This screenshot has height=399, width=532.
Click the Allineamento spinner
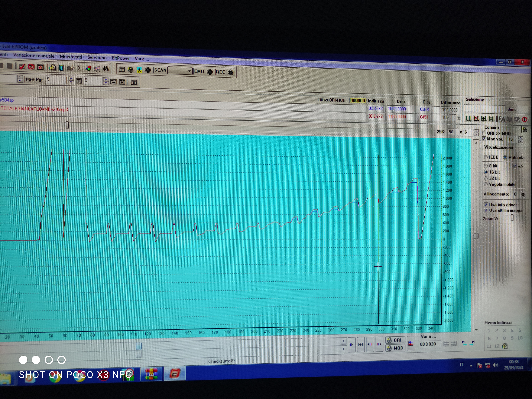coord(523,194)
